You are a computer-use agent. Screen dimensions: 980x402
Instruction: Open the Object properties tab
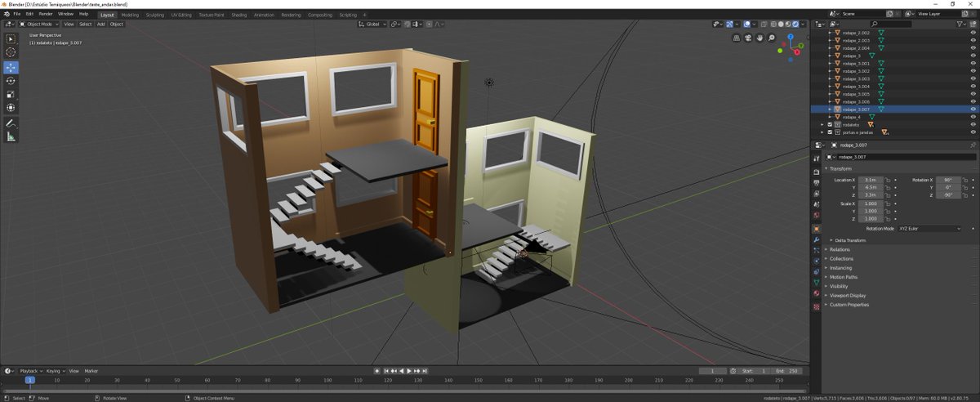tap(816, 229)
